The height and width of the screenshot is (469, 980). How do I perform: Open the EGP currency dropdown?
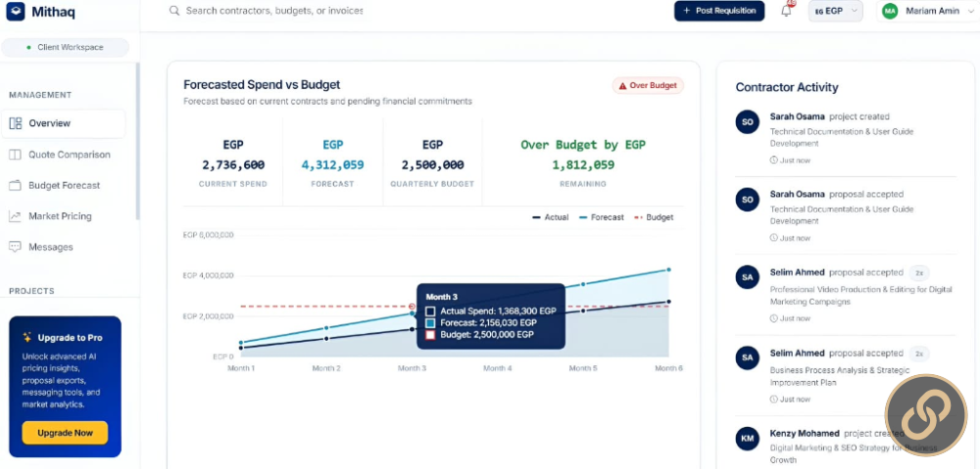[x=836, y=11]
